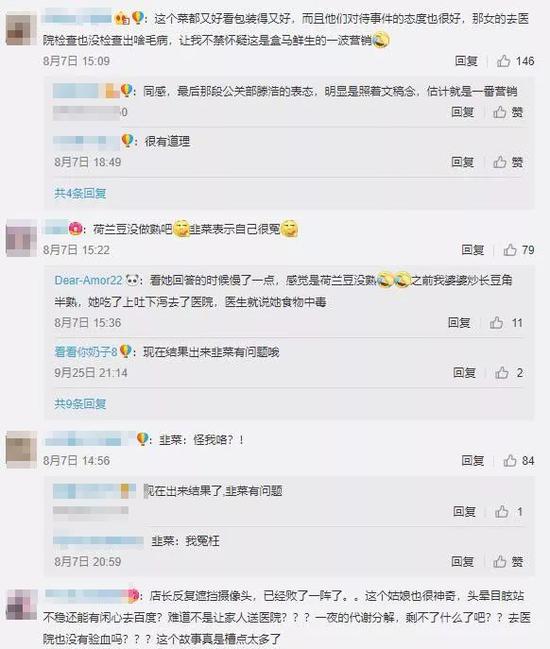The height and width of the screenshot is (649, 550).
Task: Open Dear-Amor22 user profile
Action: 88,280
